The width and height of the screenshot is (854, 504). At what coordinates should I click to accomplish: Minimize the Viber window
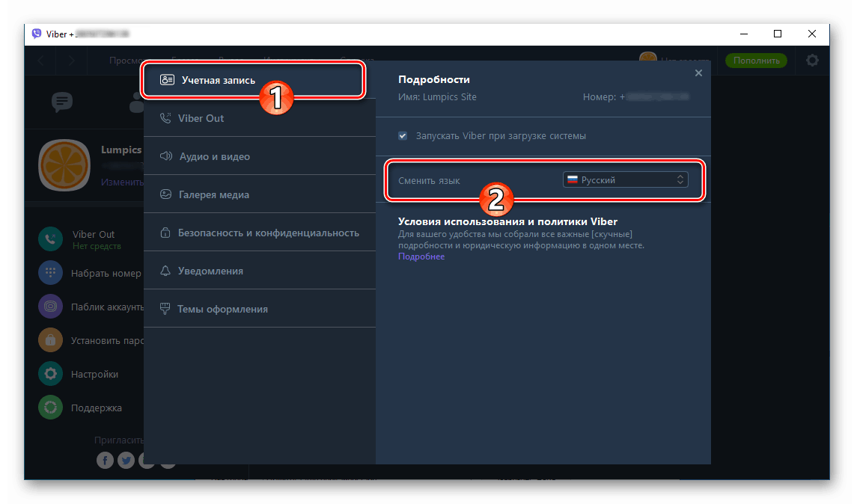coord(743,34)
